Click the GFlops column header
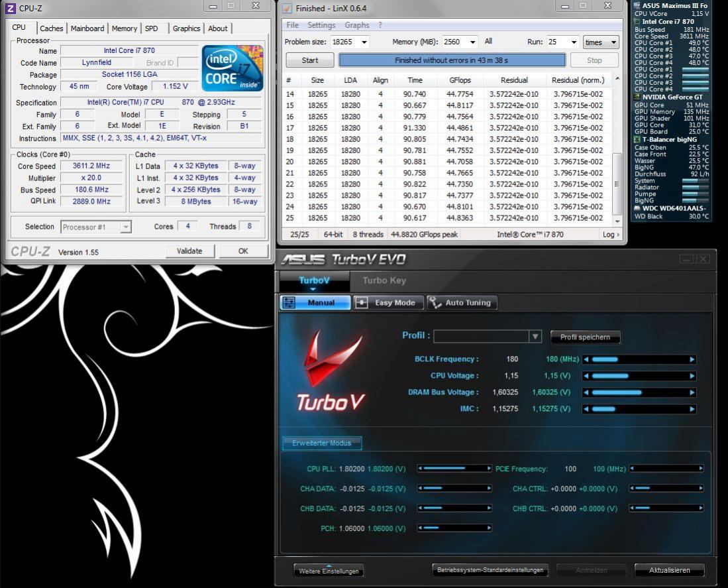The height and width of the screenshot is (588, 728). coord(460,80)
